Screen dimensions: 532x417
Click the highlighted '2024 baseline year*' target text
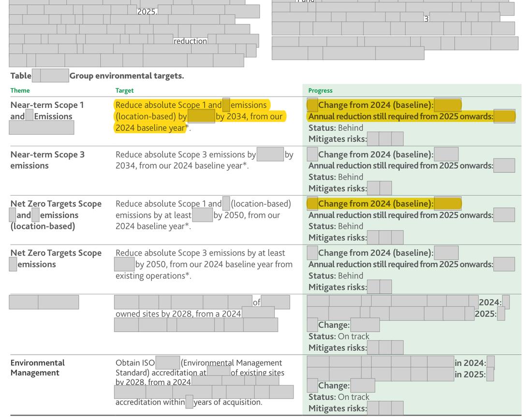pyautogui.click(x=152, y=128)
